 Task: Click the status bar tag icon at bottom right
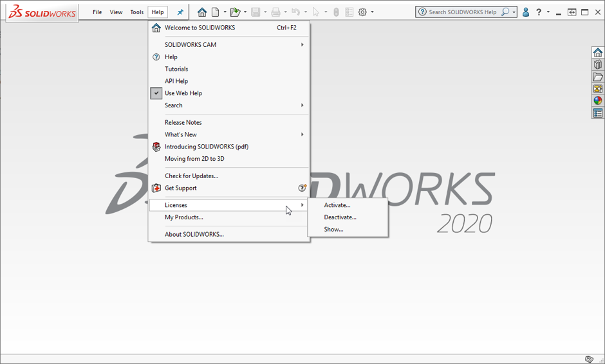pos(589,359)
